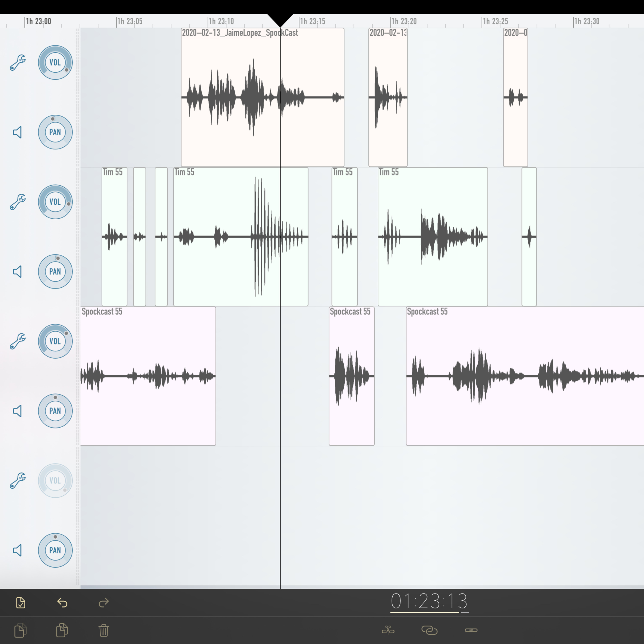Paste using the clipboard paste icon
644x644 pixels.
click(62, 630)
